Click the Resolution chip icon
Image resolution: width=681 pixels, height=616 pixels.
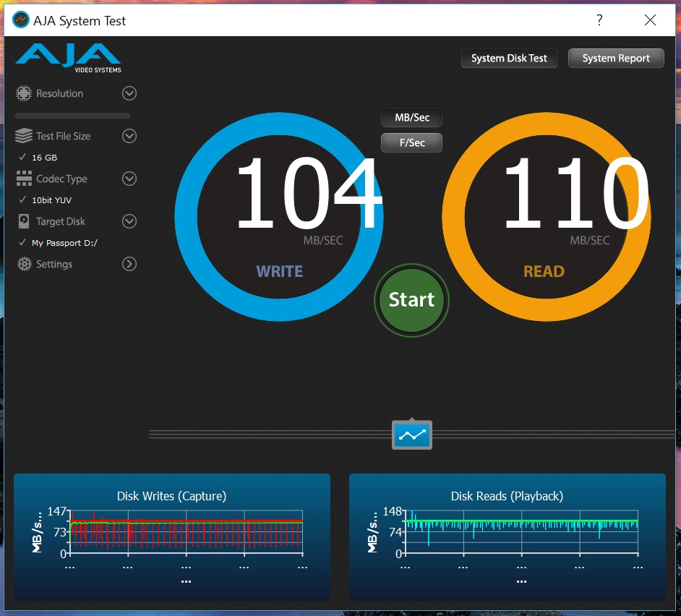coord(24,93)
